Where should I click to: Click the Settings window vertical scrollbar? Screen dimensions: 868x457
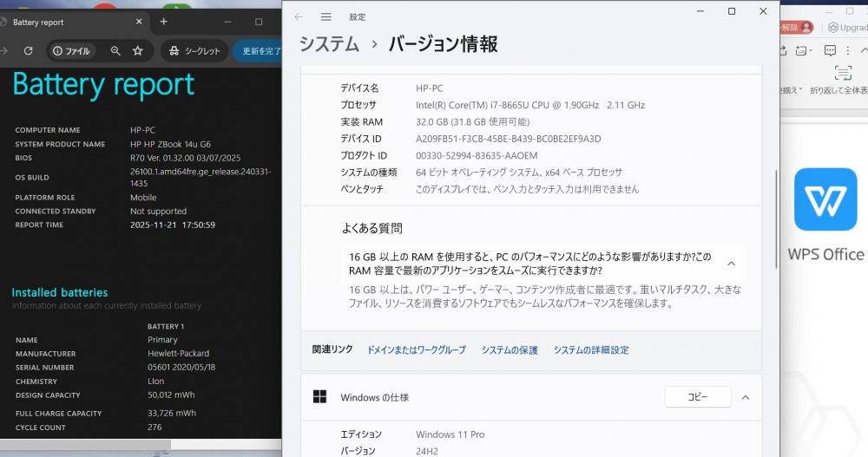tap(775, 219)
